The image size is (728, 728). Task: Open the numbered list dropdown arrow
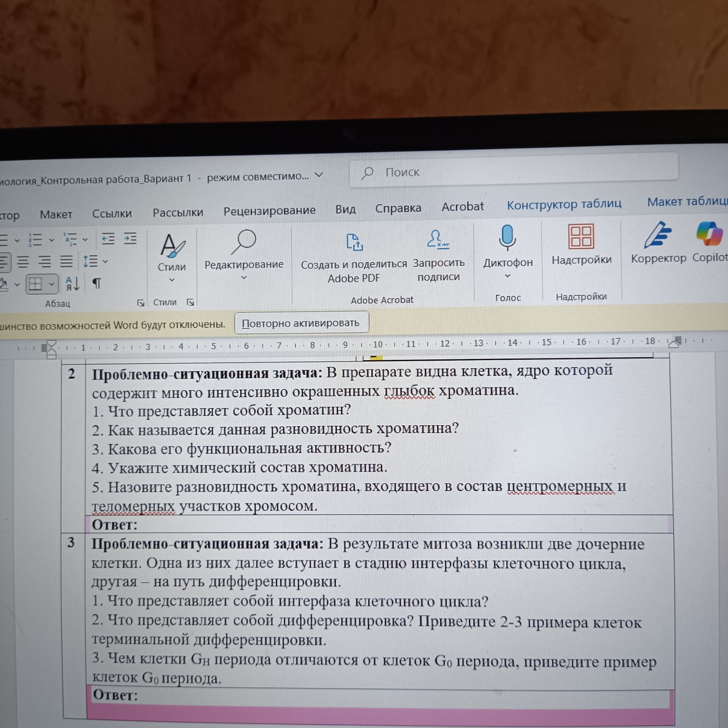coord(52,240)
